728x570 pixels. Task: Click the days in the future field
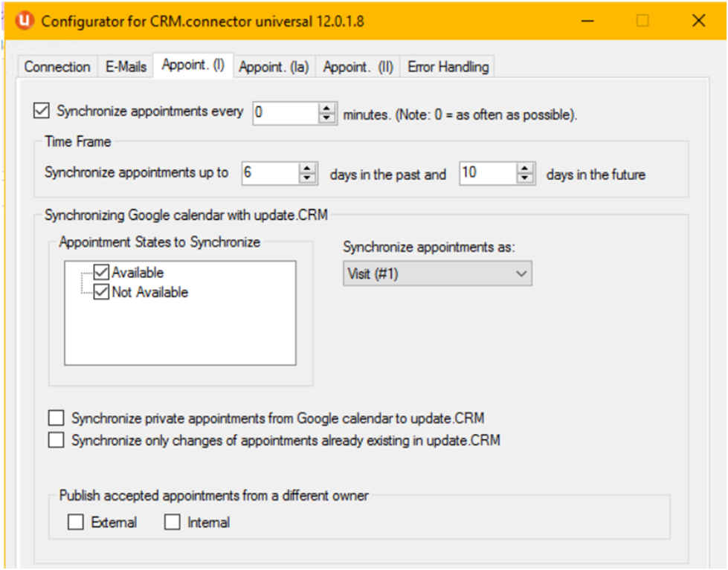pos(488,173)
